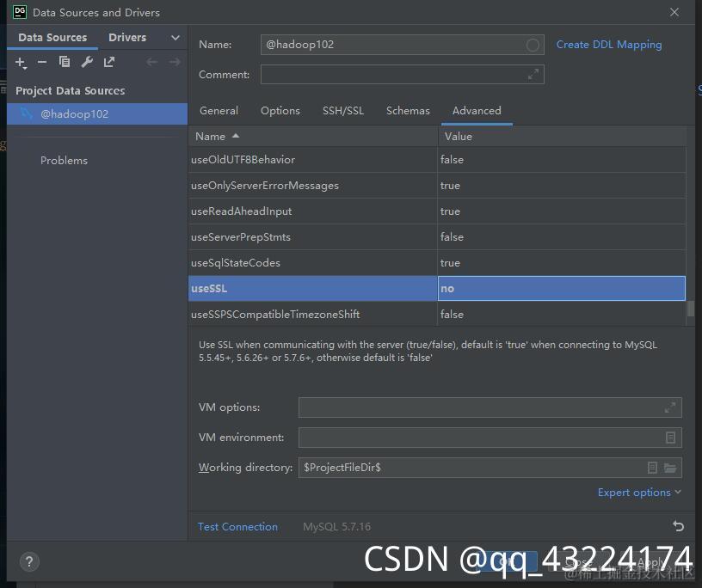Go back with the left arrow icon
This screenshot has width=702, height=588.
(151, 62)
